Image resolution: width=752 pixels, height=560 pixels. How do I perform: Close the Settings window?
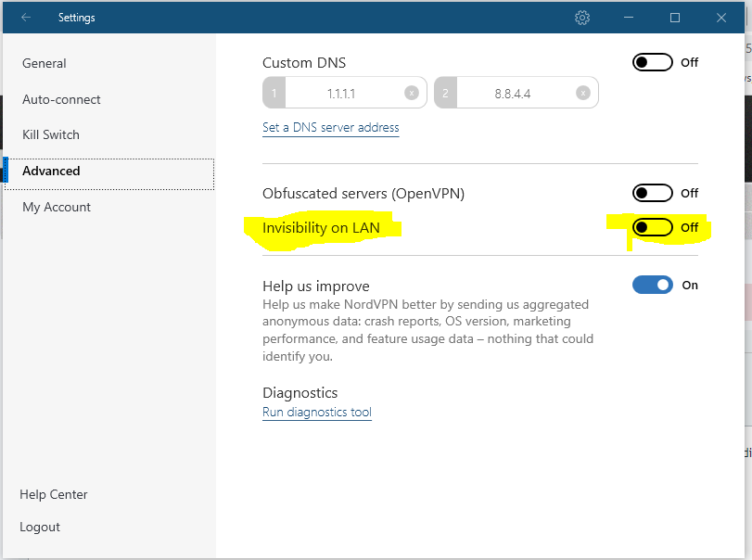pyautogui.click(x=720, y=18)
